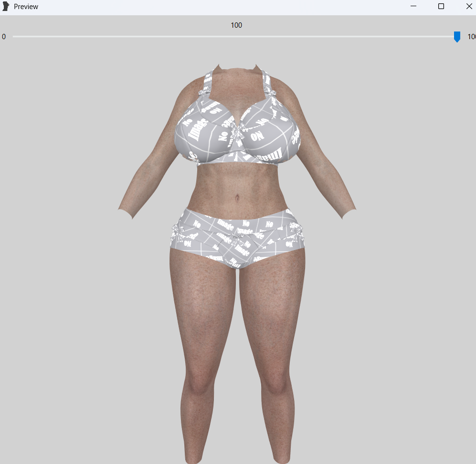Click the blue weight slider handle
Image resolution: width=476 pixels, height=464 pixels.
[x=457, y=37]
